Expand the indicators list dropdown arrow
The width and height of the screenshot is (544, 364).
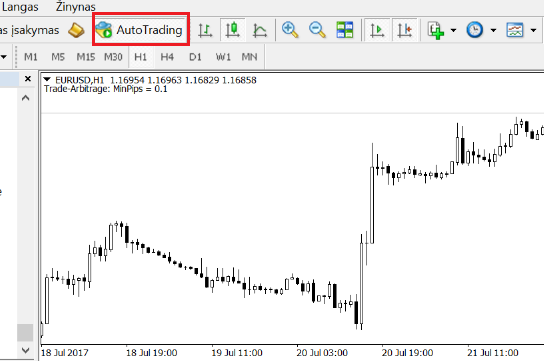pos(453,30)
